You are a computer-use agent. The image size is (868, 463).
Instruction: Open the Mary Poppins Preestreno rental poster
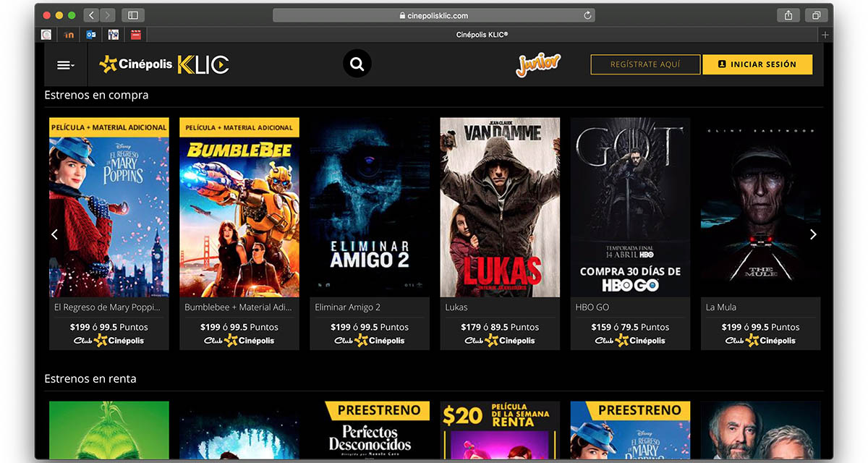click(x=630, y=431)
